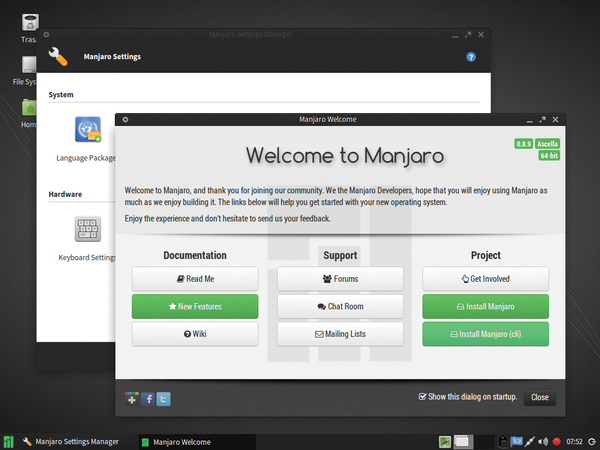Click the clipboard manager tray icon

tap(503, 442)
